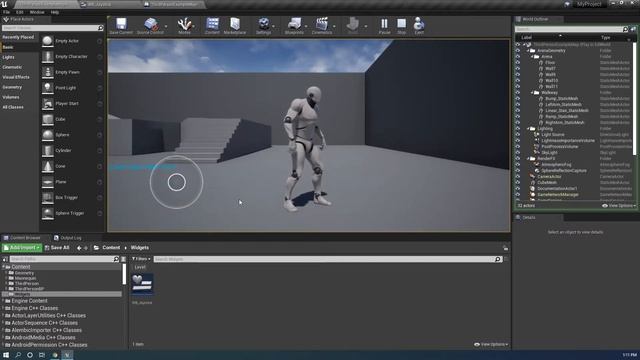Open the Edit menu
Image resolution: width=640 pixels, height=360 pixels.
pos(20,12)
